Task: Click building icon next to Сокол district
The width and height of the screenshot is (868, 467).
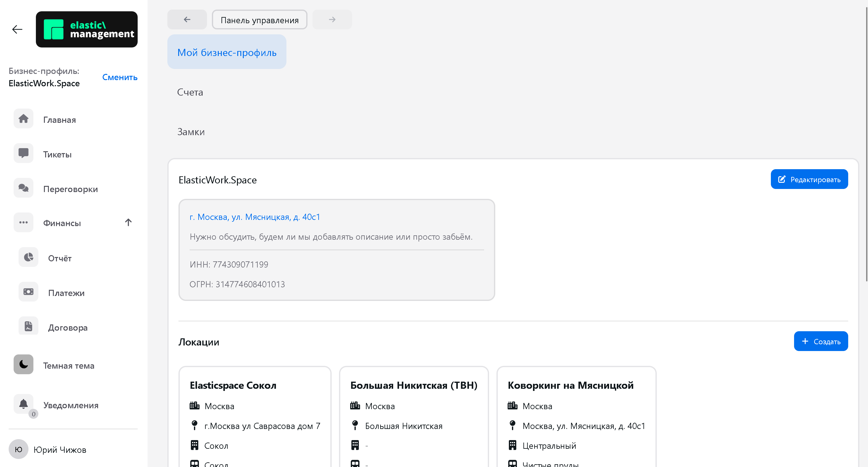Action: click(195, 445)
